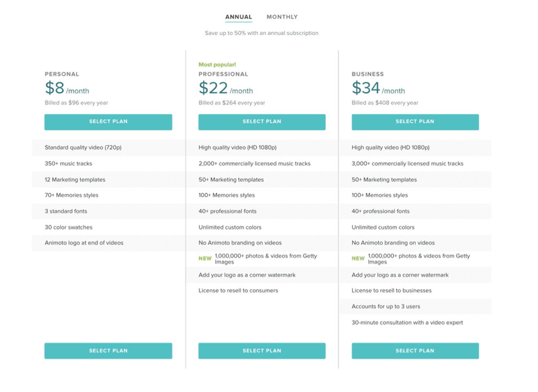Click "Animoto logo at end of videos" row

[84, 243]
